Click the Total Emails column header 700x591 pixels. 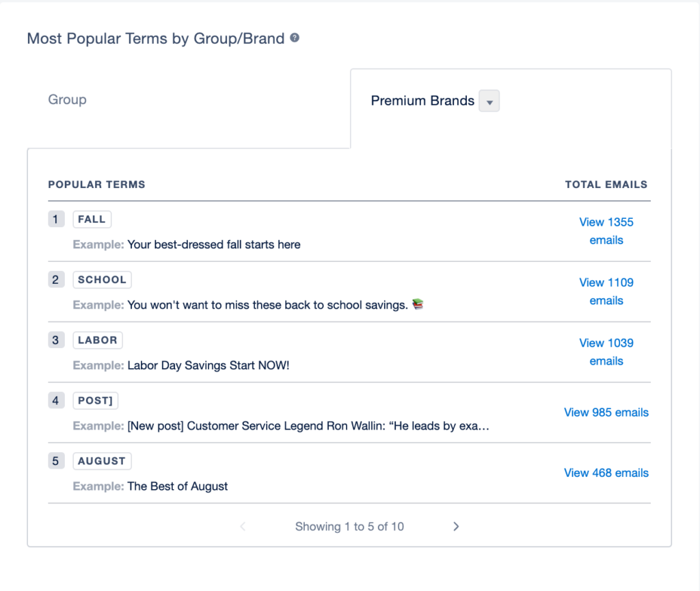pyautogui.click(x=606, y=185)
